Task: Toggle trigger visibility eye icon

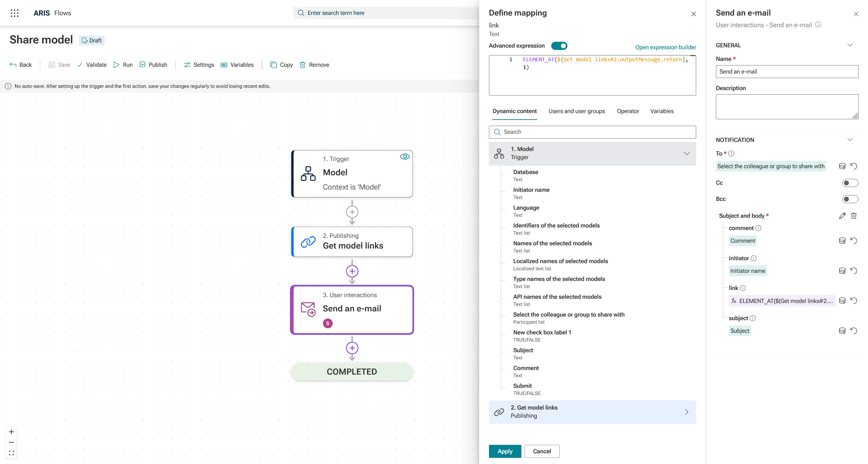Action: click(405, 157)
